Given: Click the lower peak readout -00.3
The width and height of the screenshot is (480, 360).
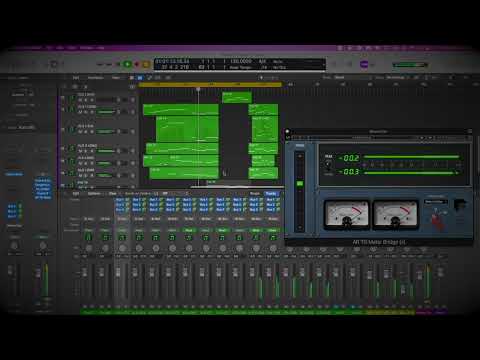Looking at the screenshot, I should click(349, 172).
